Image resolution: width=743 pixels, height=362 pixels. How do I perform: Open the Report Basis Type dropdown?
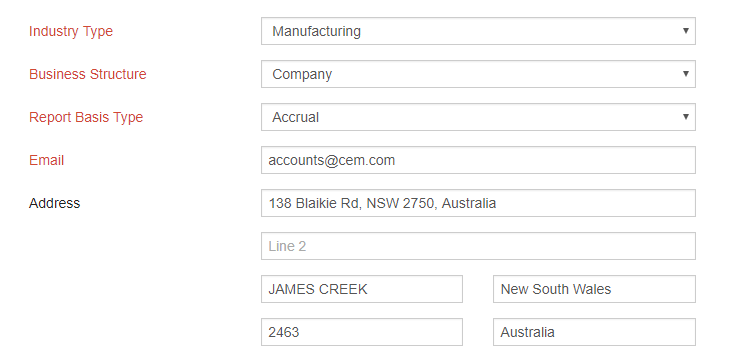tap(478, 117)
